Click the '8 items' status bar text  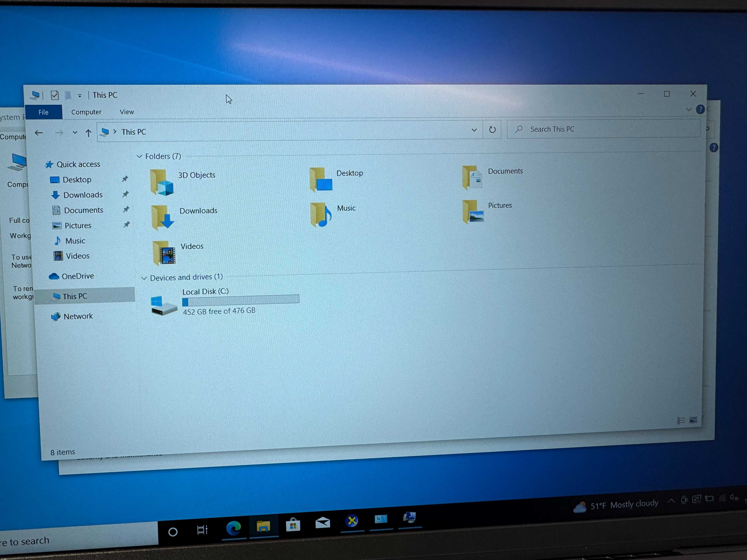pos(63,452)
